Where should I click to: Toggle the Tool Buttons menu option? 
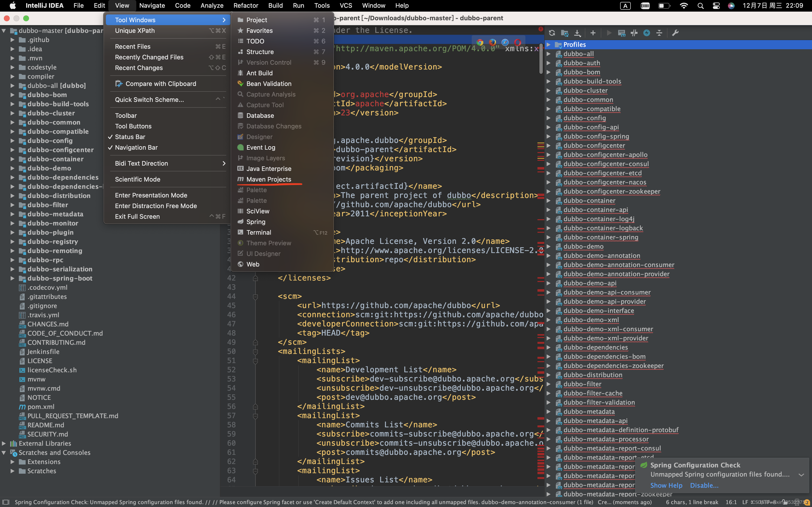pos(133,126)
